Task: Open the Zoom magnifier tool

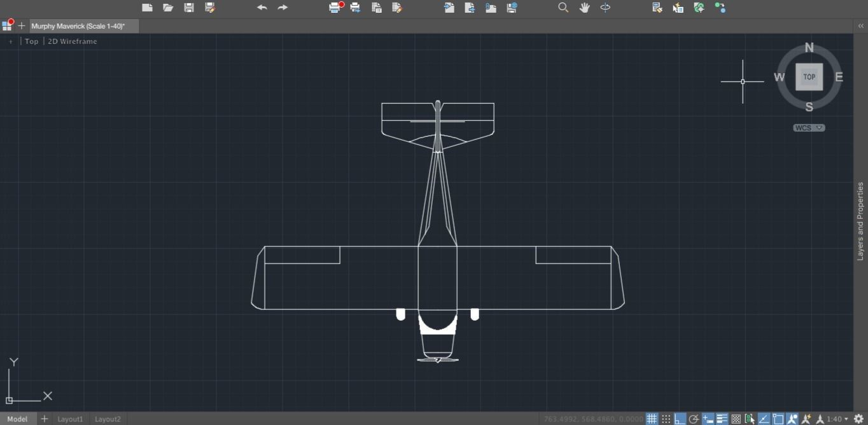Action: pyautogui.click(x=563, y=8)
